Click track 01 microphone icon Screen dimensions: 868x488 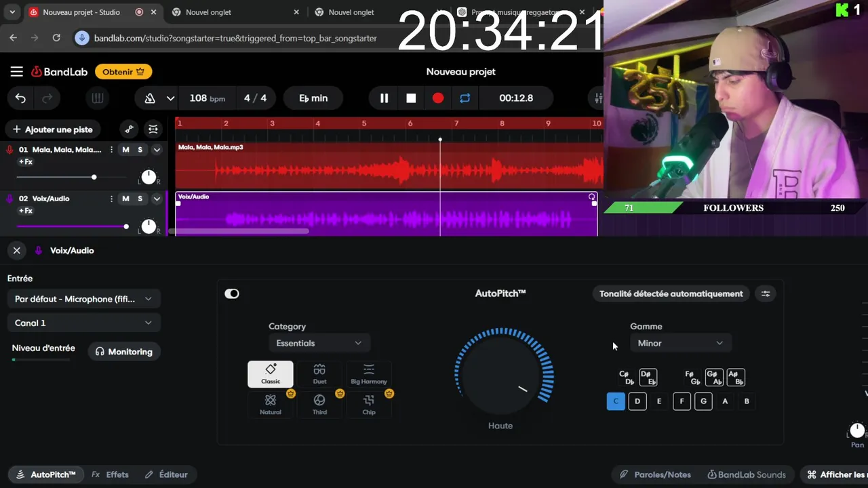click(9, 150)
